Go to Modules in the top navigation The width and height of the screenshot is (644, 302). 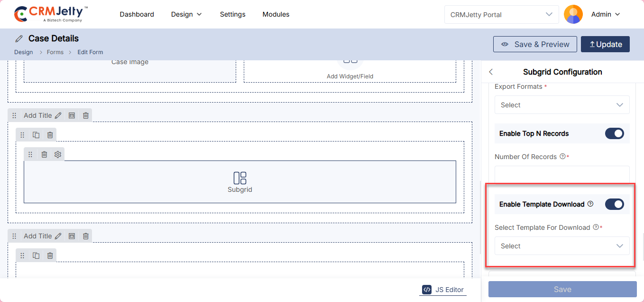[x=276, y=14]
